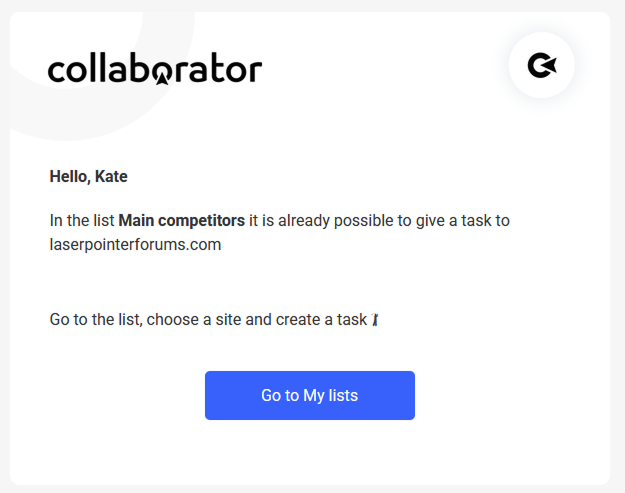Click the C-shaped arrow glyph in the circle
This screenshot has width=625, height=493.
[542, 65]
